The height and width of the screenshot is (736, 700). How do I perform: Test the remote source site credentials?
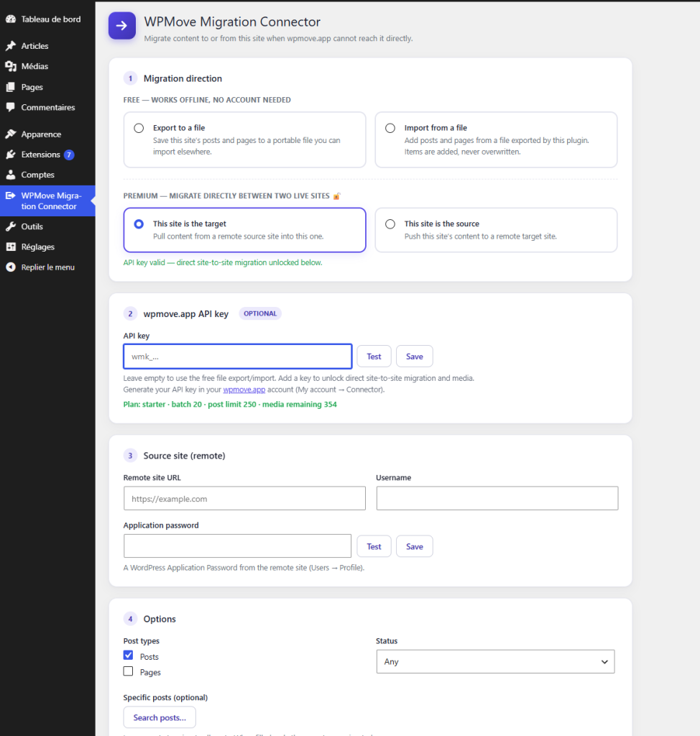tap(374, 547)
